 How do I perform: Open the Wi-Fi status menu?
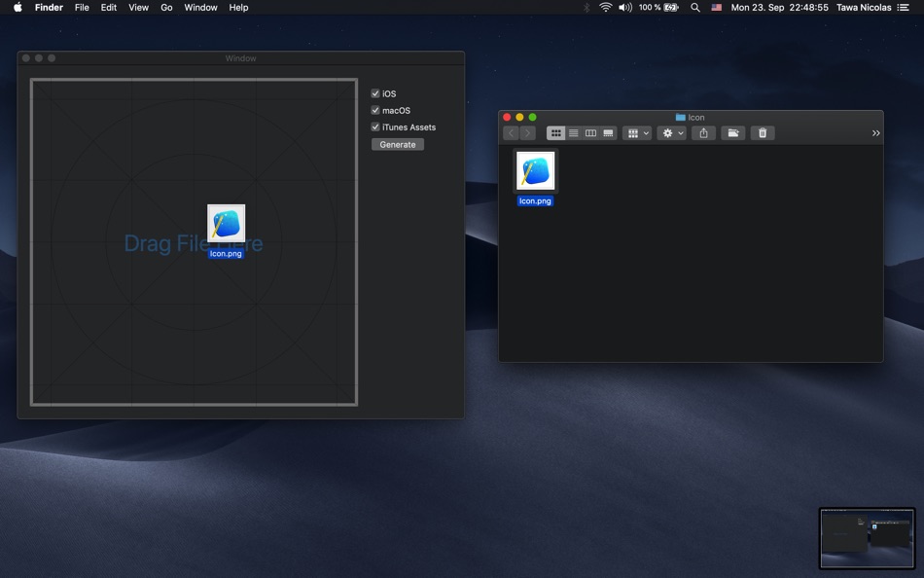(605, 7)
